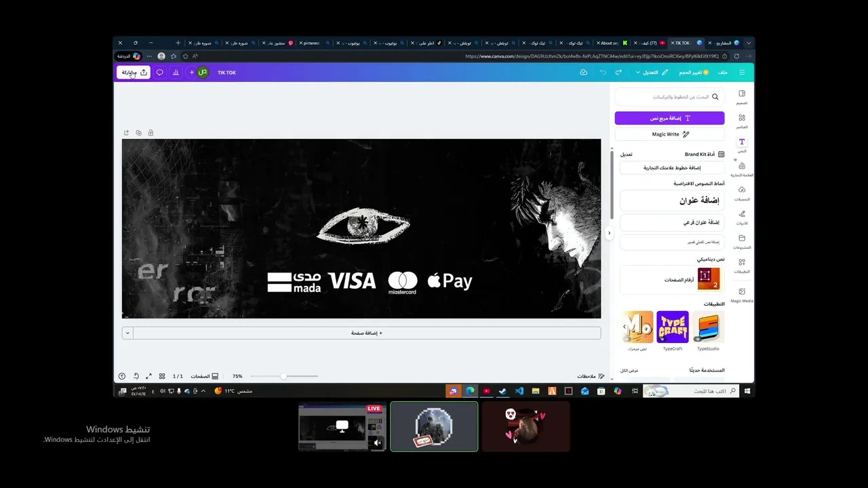Image resolution: width=868 pixels, height=488 pixels.
Task: Collapse the side panel with the arrow handle
Action: pos(609,232)
